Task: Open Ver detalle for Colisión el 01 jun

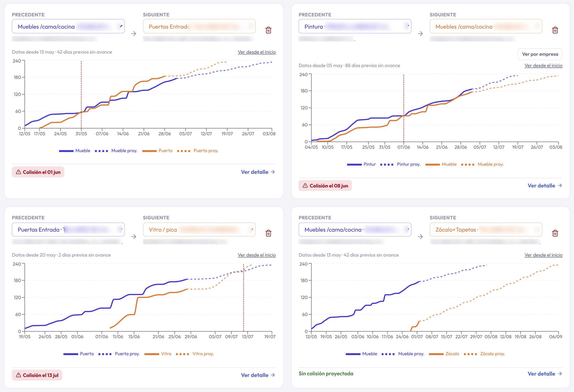Action: point(258,172)
